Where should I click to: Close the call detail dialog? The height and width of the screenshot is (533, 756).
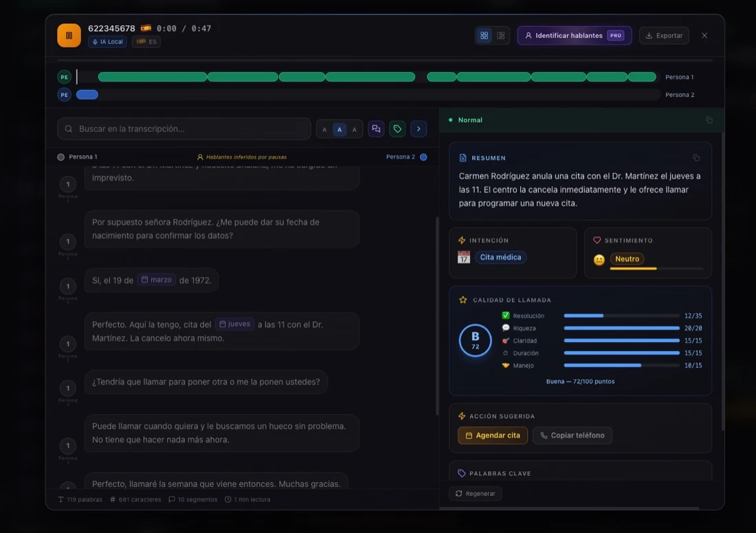704,36
